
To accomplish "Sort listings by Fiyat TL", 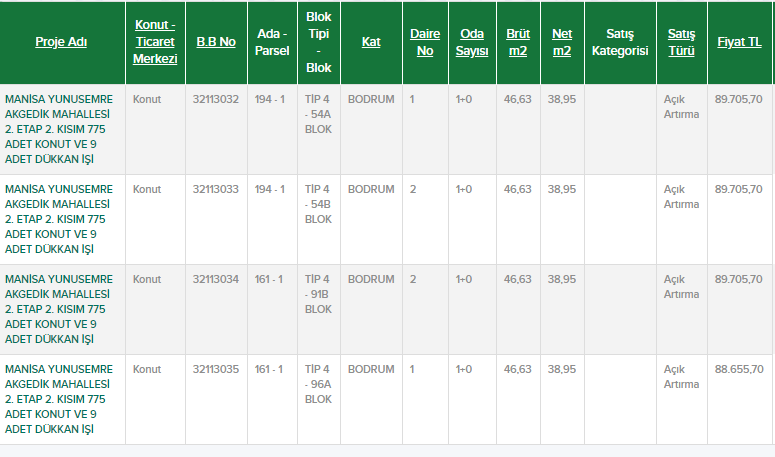I will 738,42.
